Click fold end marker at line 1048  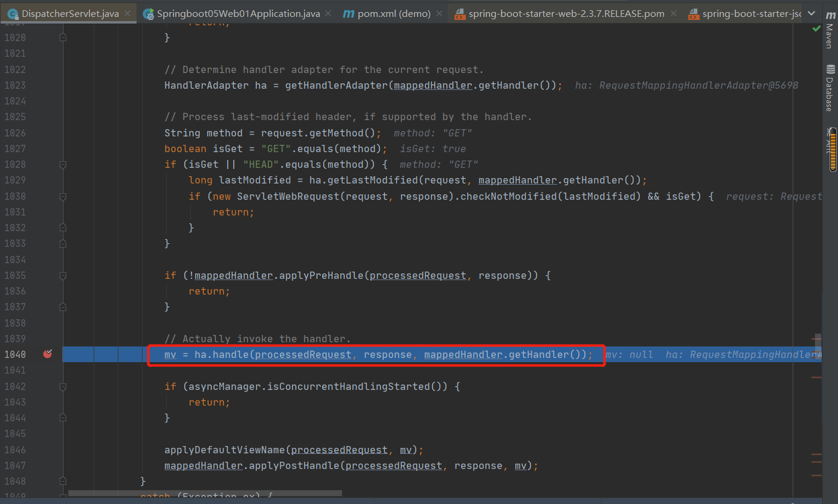(63, 481)
